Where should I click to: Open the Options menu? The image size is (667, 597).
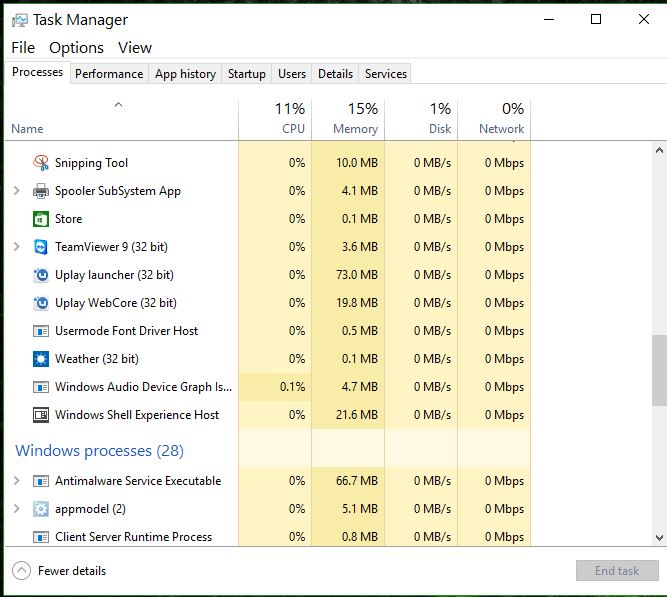pyautogui.click(x=76, y=48)
